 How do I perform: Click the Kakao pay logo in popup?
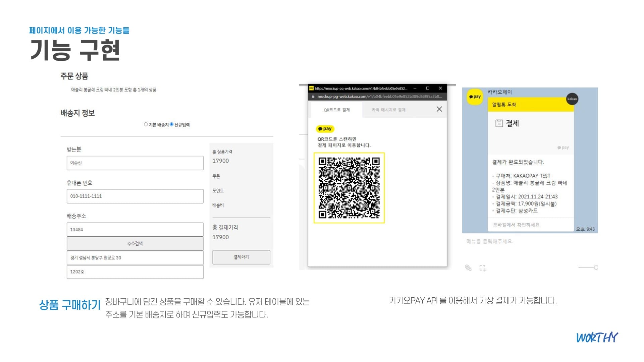325,129
